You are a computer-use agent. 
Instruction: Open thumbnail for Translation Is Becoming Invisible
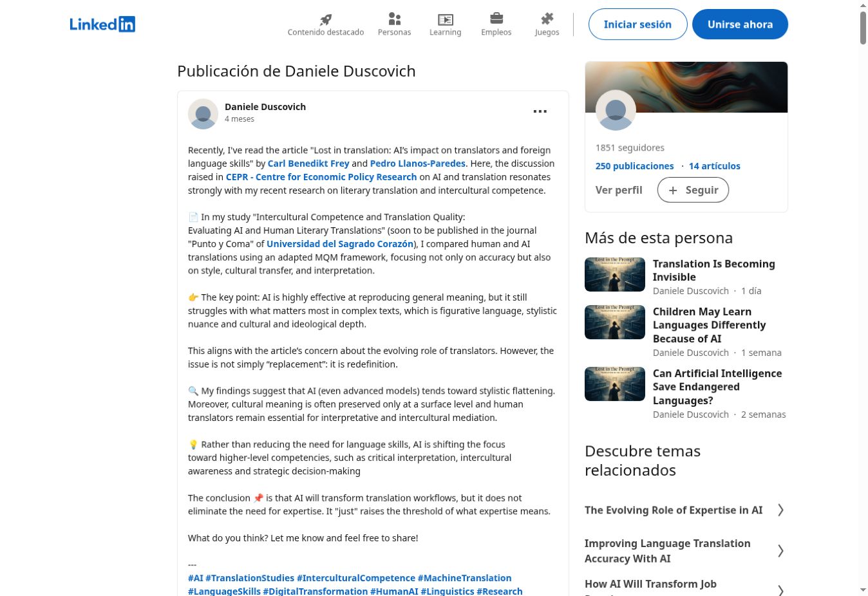pyautogui.click(x=615, y=275)
